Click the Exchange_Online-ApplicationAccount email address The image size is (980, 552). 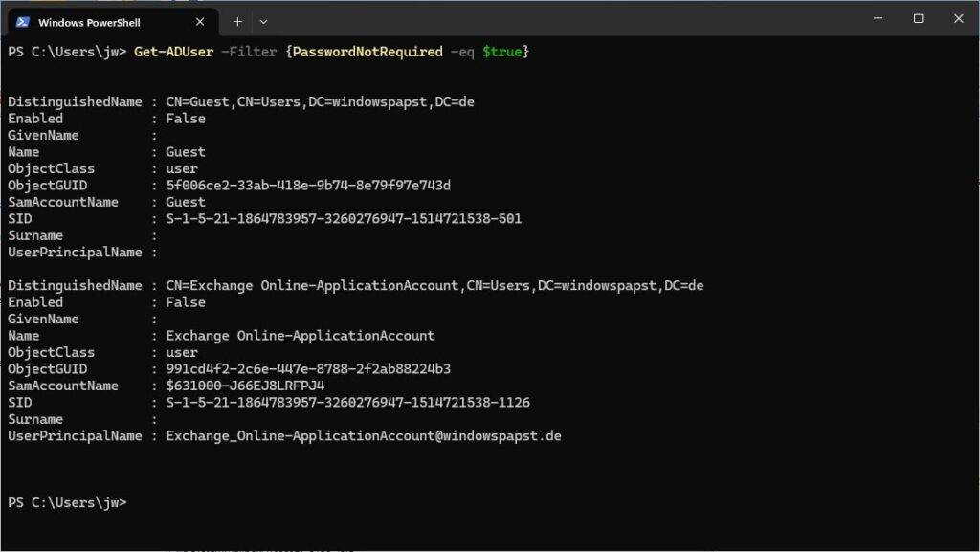click(x=364, y=435)
